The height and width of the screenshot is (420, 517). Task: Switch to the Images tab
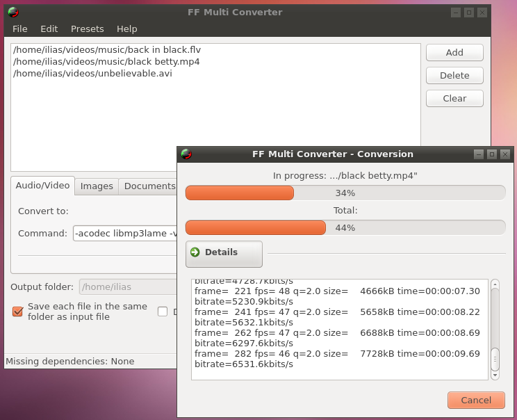(x=97, y=186)
